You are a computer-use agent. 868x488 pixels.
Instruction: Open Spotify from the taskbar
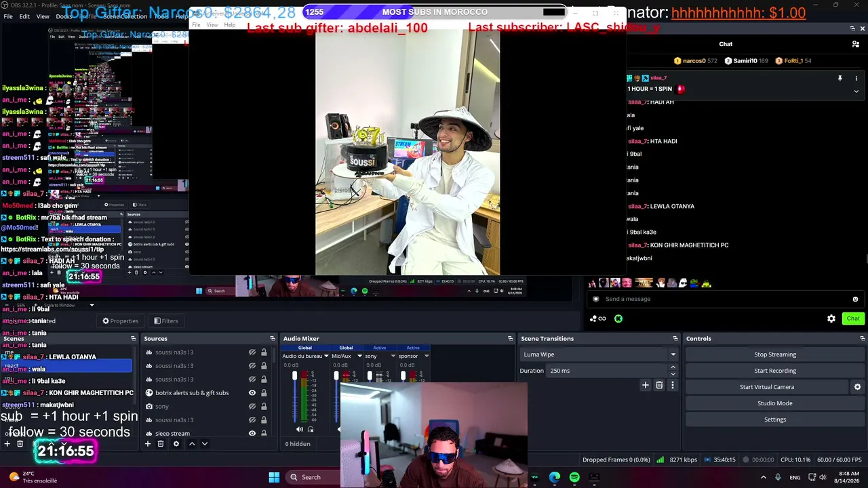(x=574, y=477)
